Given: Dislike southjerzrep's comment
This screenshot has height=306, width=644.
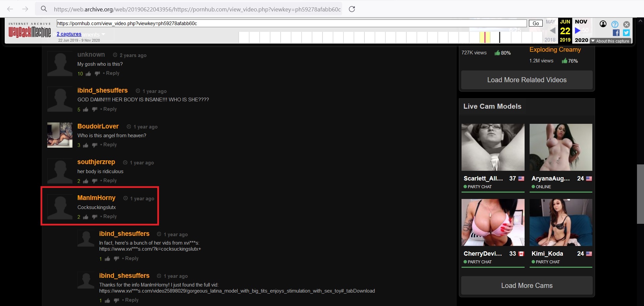Looking at the screenshot, I should [x=95, y=181].
